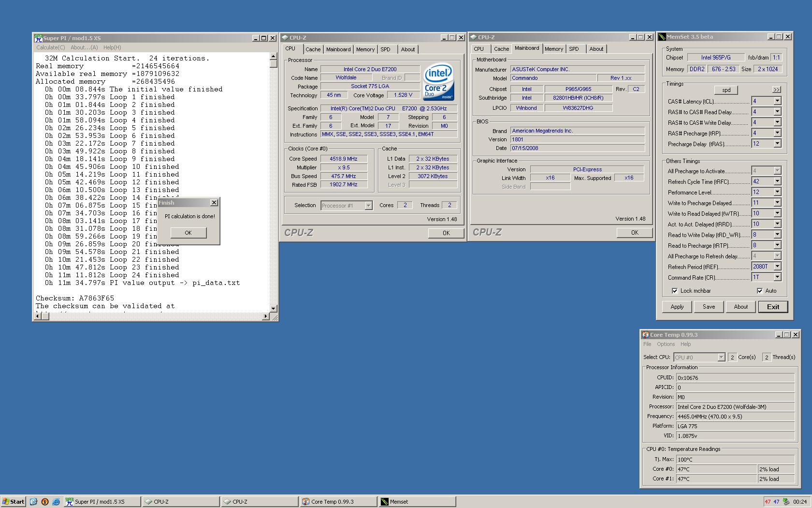The image size is (812, 508).
Task: Click the spd button in MemSet Timings
Action: 726,90
